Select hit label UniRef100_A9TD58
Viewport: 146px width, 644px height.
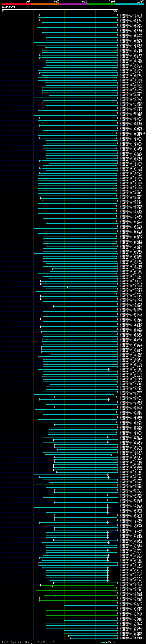[x=131, y=87]
